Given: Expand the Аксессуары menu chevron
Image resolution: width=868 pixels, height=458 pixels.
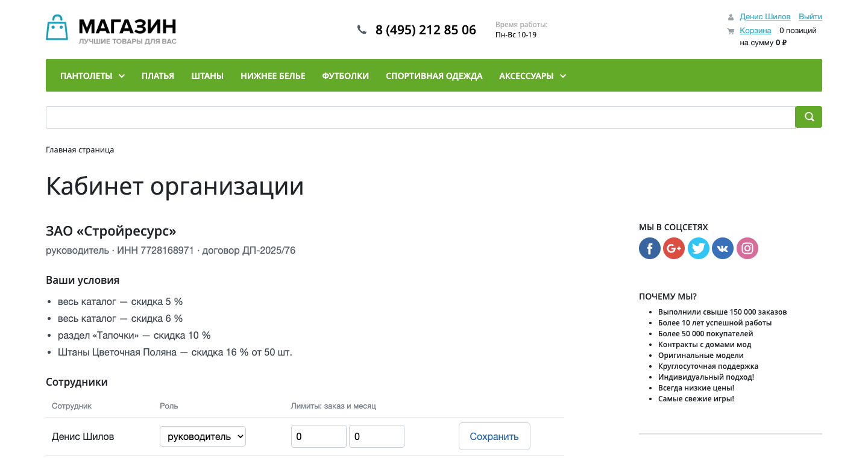Looking at the screenshot, I should [x=563, y=76].
